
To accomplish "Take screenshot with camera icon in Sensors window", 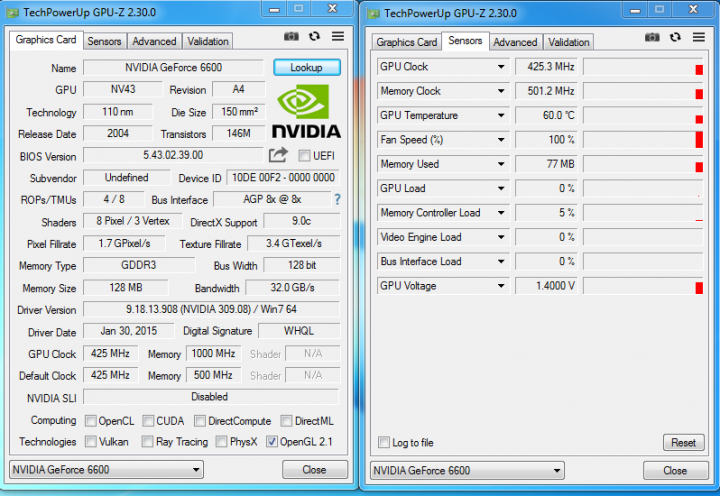I will [652, 37].
